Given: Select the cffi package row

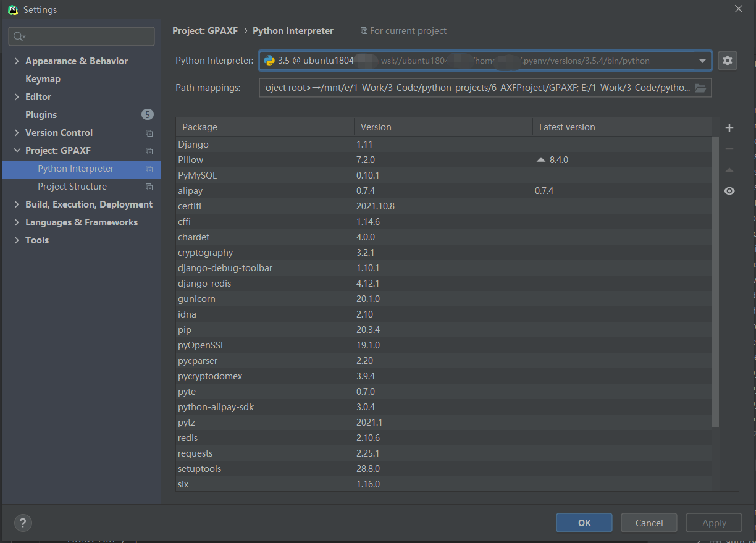Looking at the screenshot, I should point(443,222).
